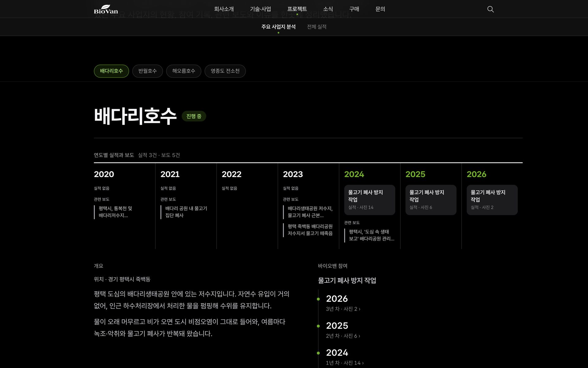This screenshot has width=588, height=368.
Task: Open the 문의 menu
Action: click(380, 9)
